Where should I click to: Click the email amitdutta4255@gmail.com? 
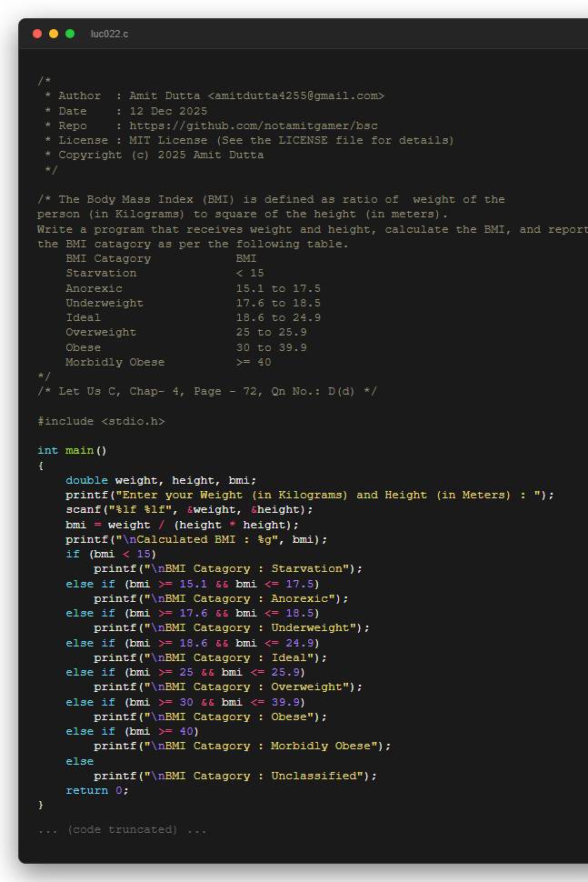295,95
